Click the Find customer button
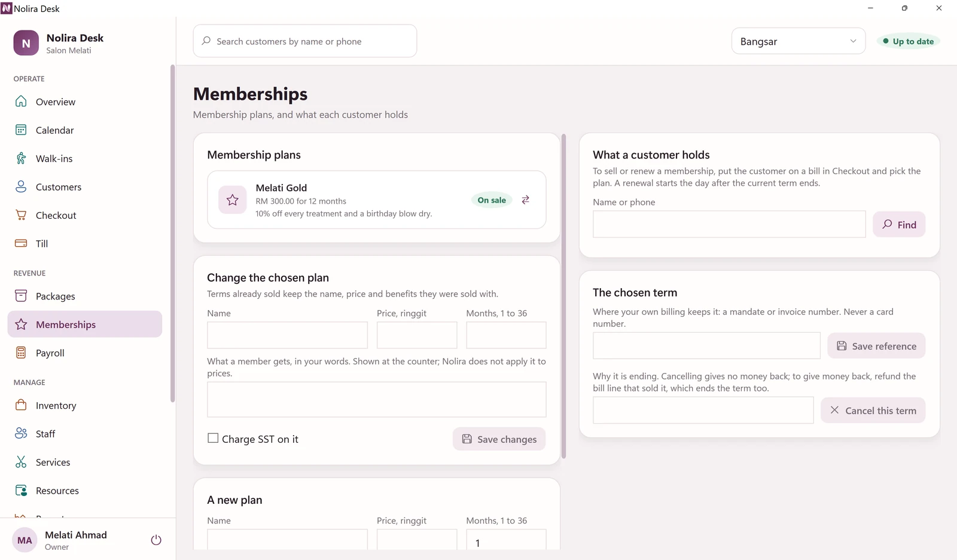This screenshot has width=957, height=560. pyautogui.click(x=899, y=225)
